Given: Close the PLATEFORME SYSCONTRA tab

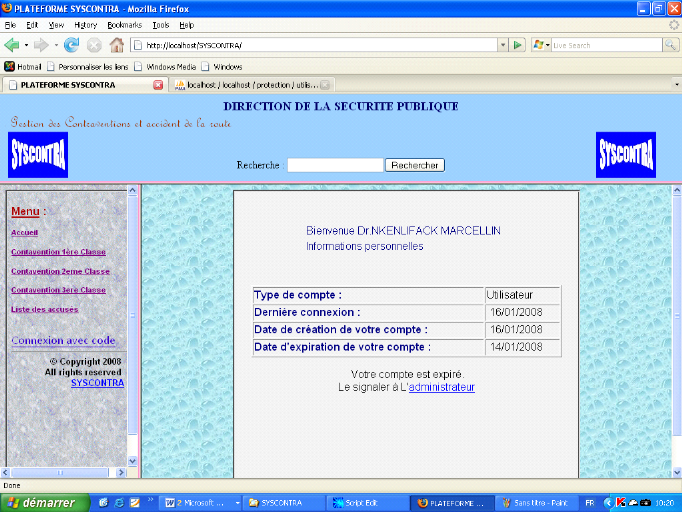Looking at the screenshot, I should (x=158, y=85).
